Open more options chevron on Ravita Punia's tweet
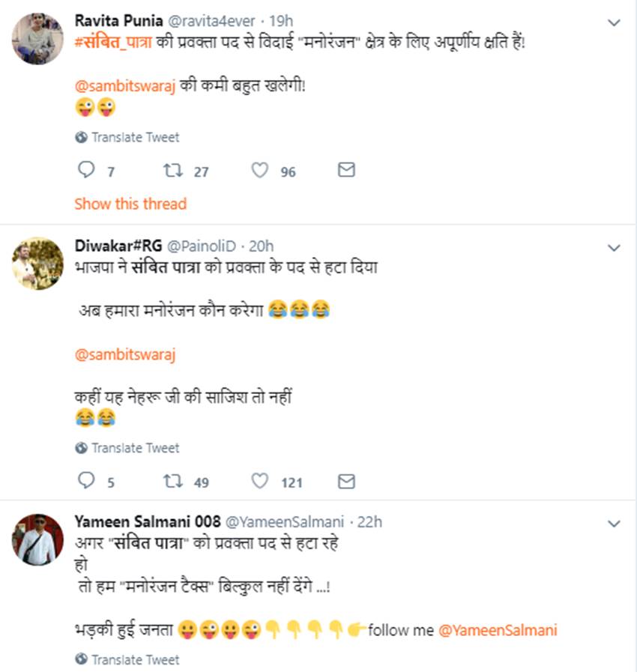This screenshot has width=637, height=672. 614,23
